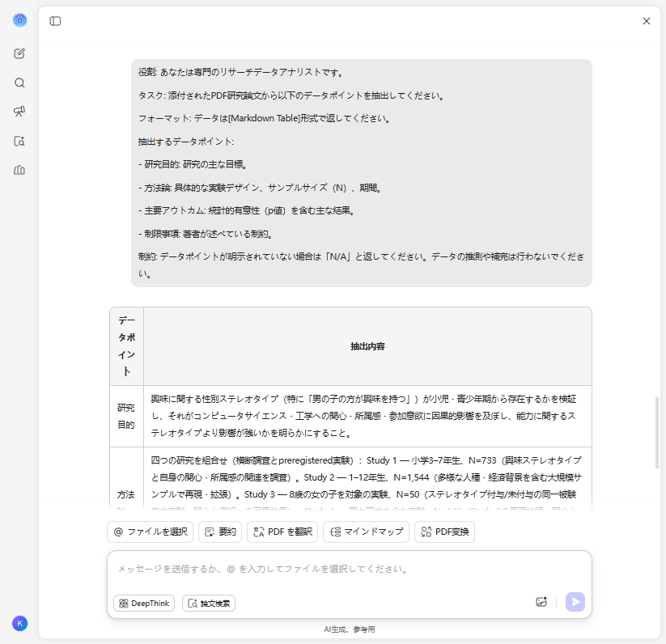Collapse the panel using the sidebar toggle icon
This screenshot has width=666, height=644.
[x=55, y=22]
